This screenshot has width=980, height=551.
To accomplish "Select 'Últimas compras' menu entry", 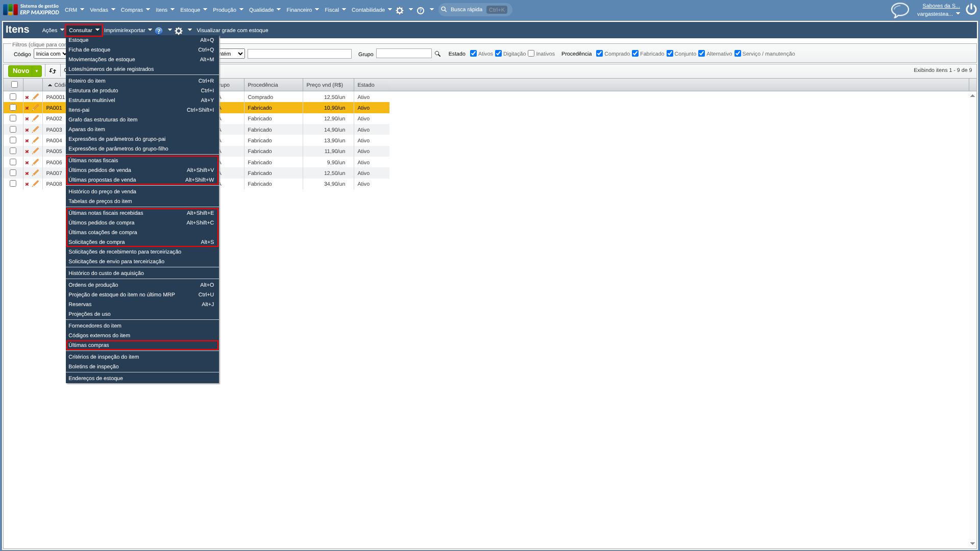I will click(141, 345).
